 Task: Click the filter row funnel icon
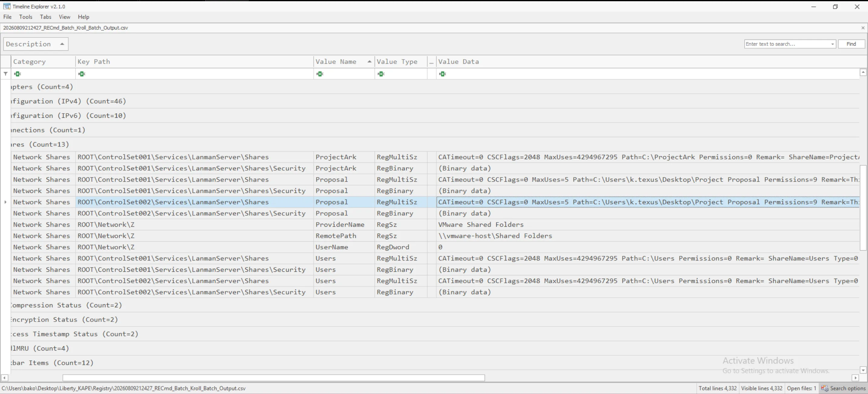point(5,74)
